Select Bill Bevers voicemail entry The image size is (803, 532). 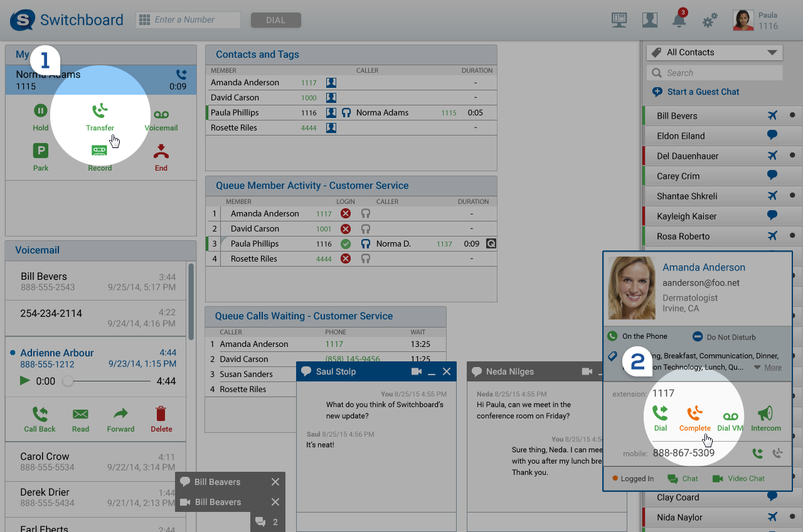[96, 282]
